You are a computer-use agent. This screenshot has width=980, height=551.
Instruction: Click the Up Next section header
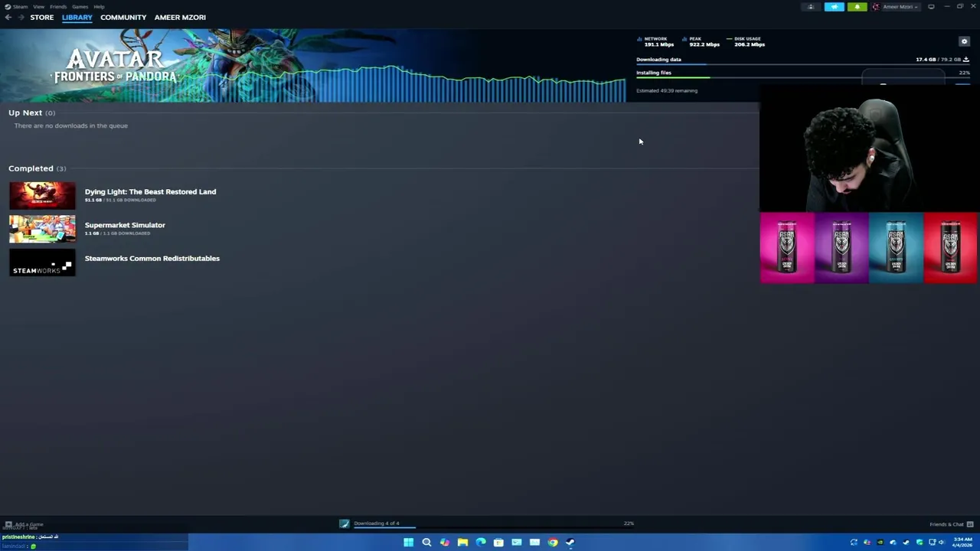point(31,112)
